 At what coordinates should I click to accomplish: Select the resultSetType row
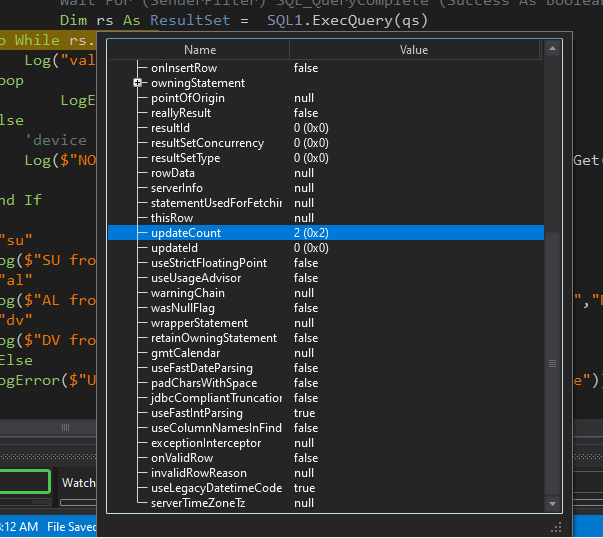point(326,158)
